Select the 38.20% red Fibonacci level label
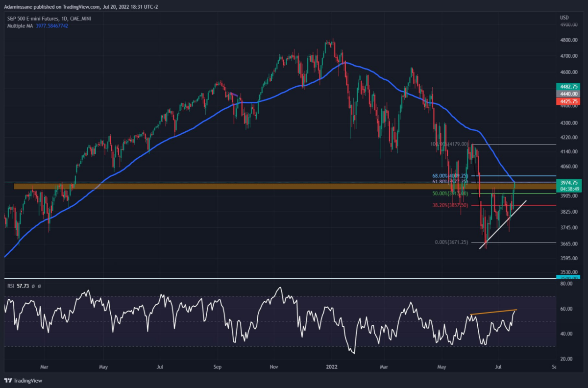 pos(450,205)
